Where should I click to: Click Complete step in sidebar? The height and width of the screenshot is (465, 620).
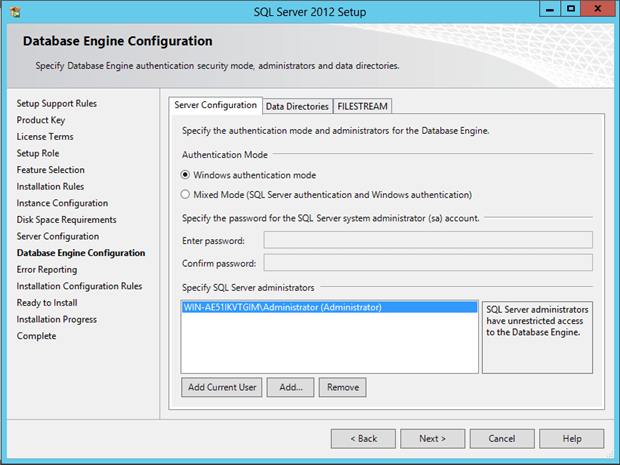pyautogui.click(x=36, y=336)
